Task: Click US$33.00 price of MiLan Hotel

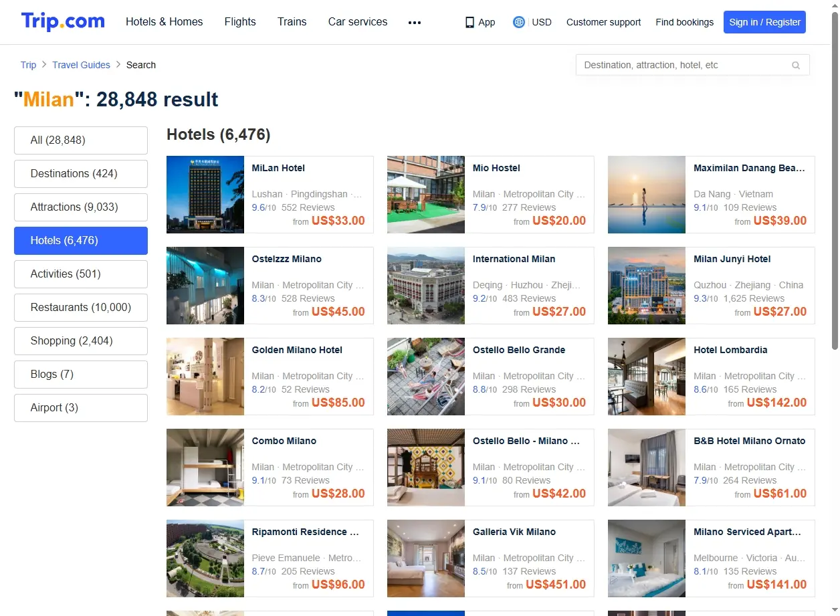Action: [x=338, y=221]
